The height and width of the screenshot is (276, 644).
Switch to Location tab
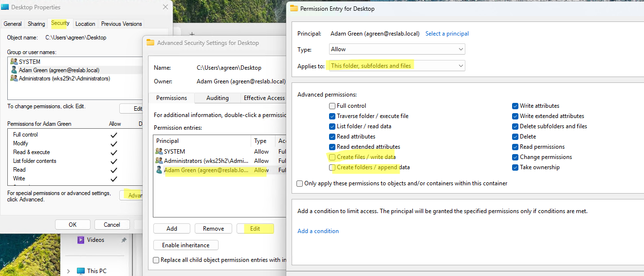pyautogui.click(x=85, y=24)
